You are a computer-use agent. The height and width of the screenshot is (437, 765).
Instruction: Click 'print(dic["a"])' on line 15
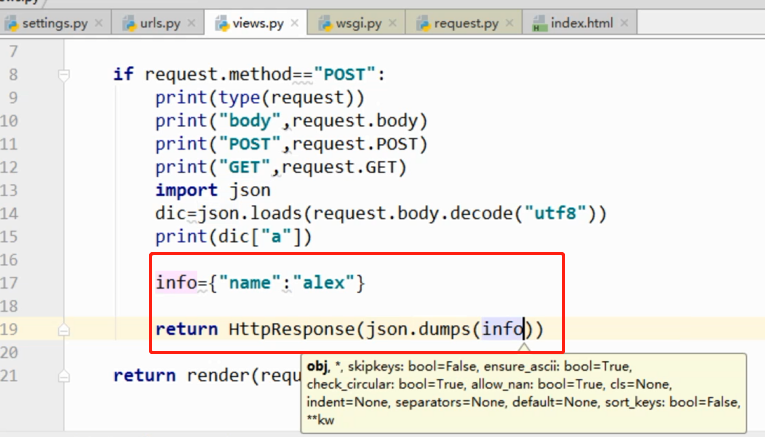[233, 237]
